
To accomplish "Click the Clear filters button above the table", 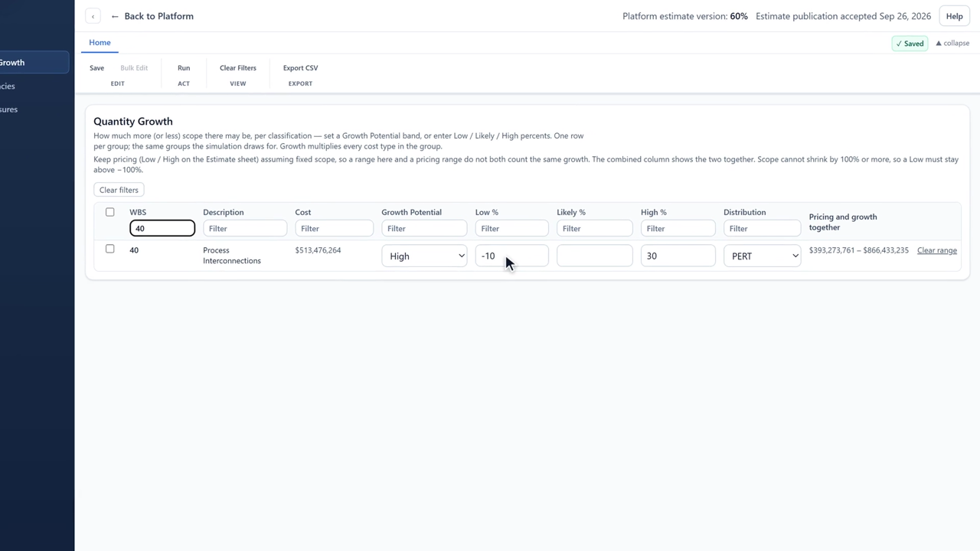I will pos(119,190).
